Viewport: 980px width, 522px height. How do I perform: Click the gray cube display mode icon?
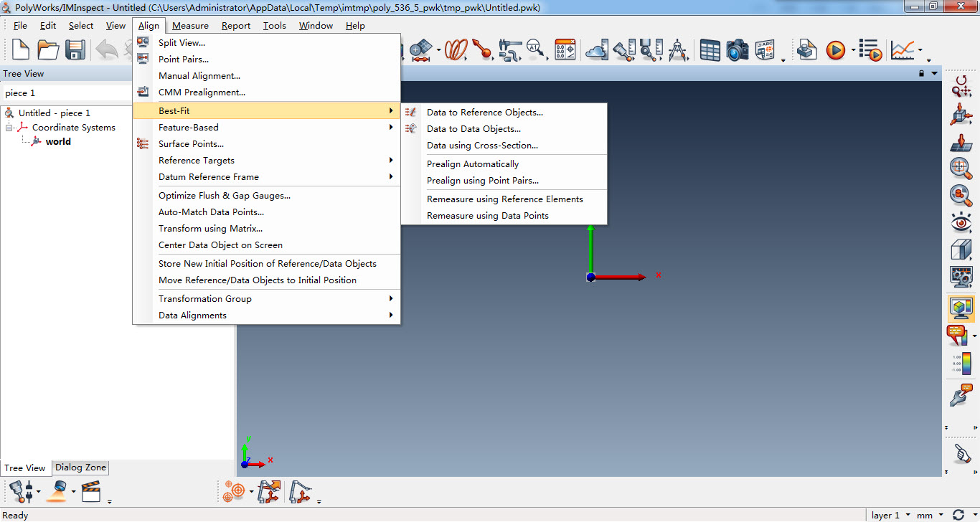(x=961, y=250)
